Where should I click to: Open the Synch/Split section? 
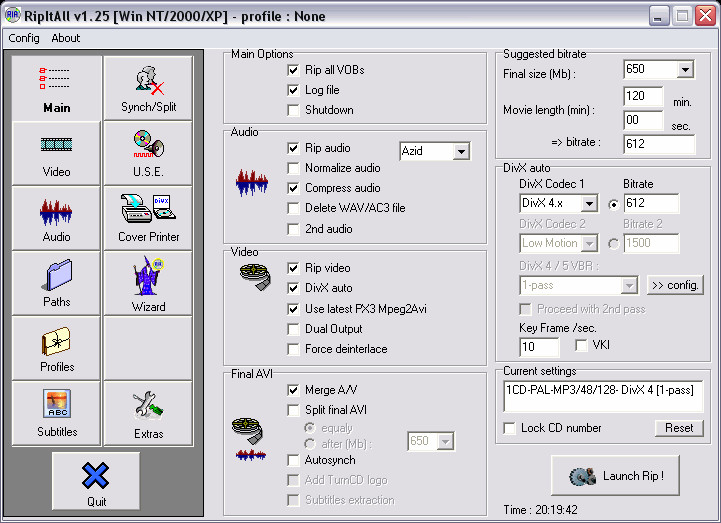pyautogui.click(x=148, y=88)
